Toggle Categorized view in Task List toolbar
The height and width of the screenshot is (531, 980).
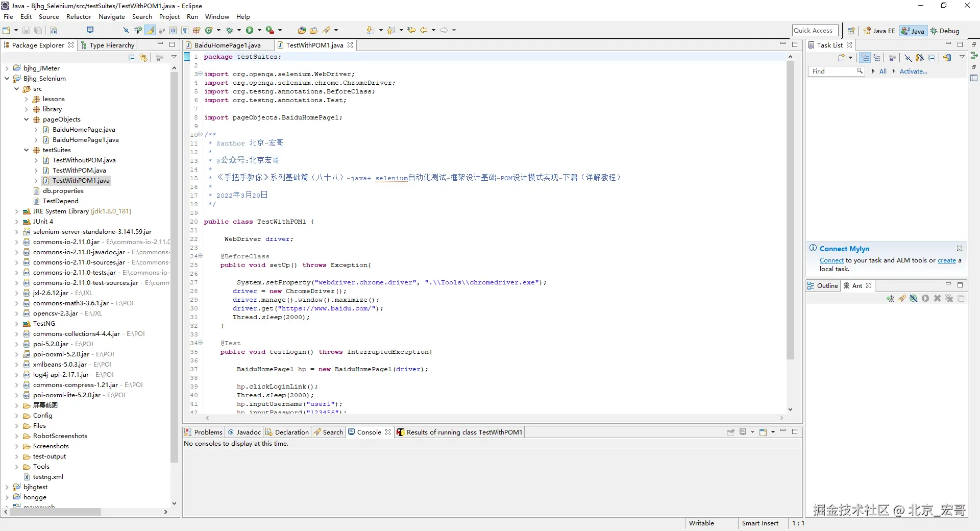tap(865, 58)
